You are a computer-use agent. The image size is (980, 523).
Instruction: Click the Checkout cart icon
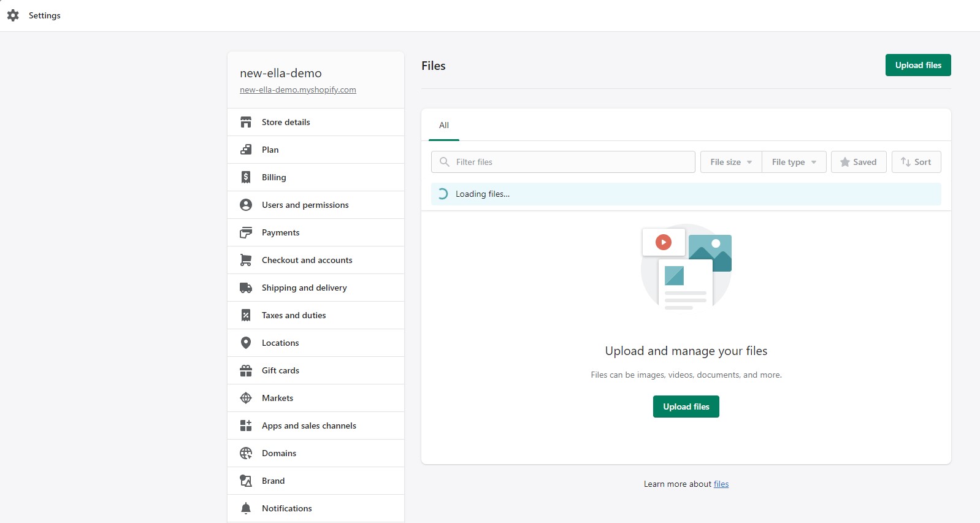tap(246, 260)
